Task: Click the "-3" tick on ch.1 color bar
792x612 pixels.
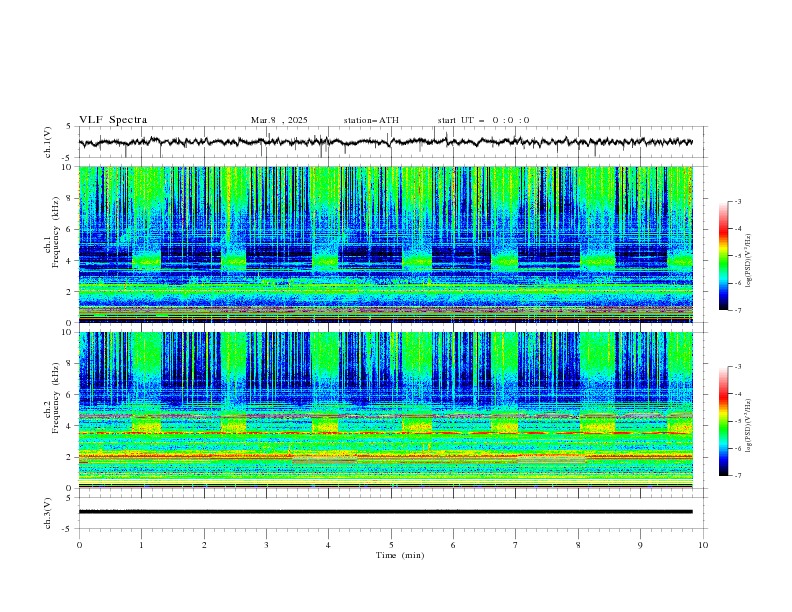Action: pos(737,201)
